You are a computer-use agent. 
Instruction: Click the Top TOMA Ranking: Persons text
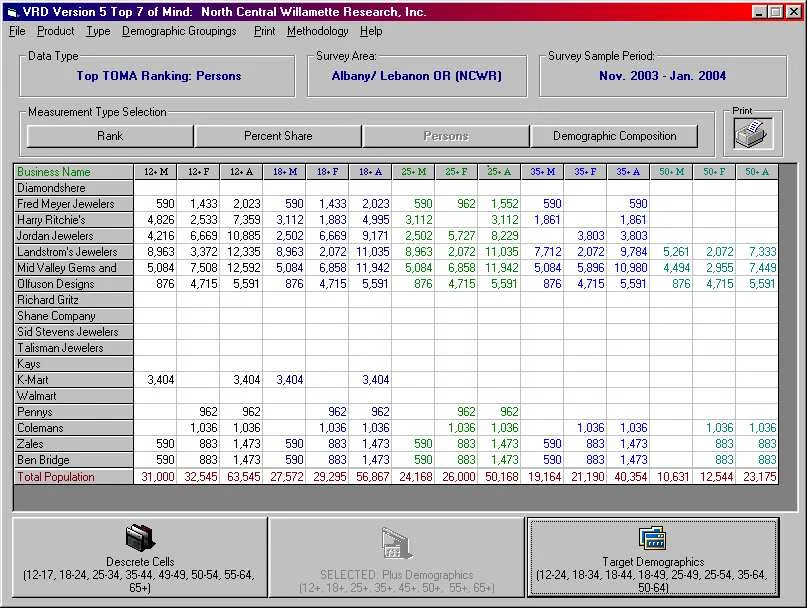[x=159, y=76]
